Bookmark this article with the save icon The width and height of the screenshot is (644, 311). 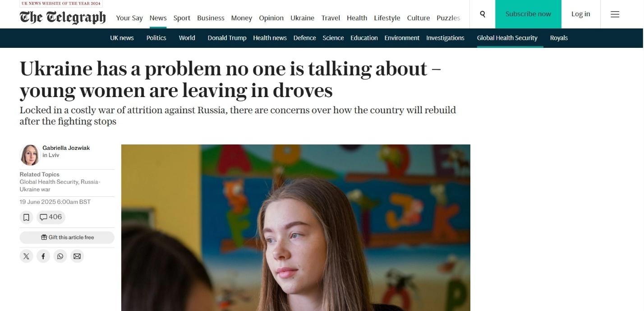coord(27,218)
